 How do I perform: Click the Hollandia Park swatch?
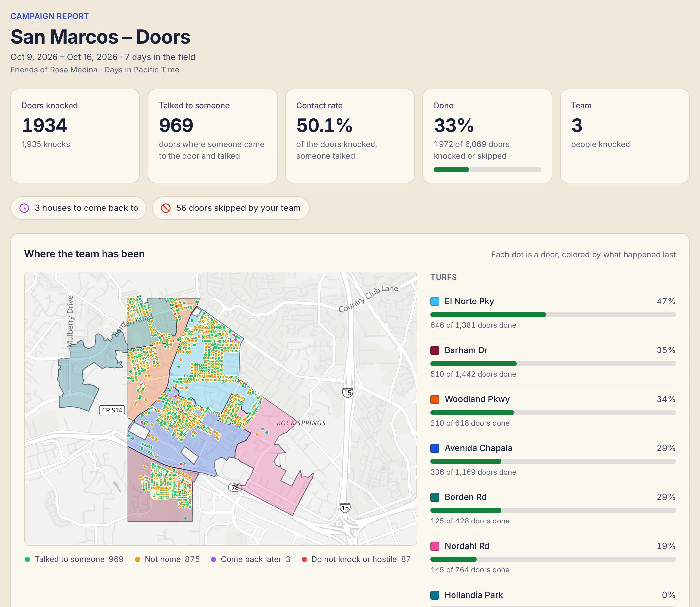[x=435, y=595]
